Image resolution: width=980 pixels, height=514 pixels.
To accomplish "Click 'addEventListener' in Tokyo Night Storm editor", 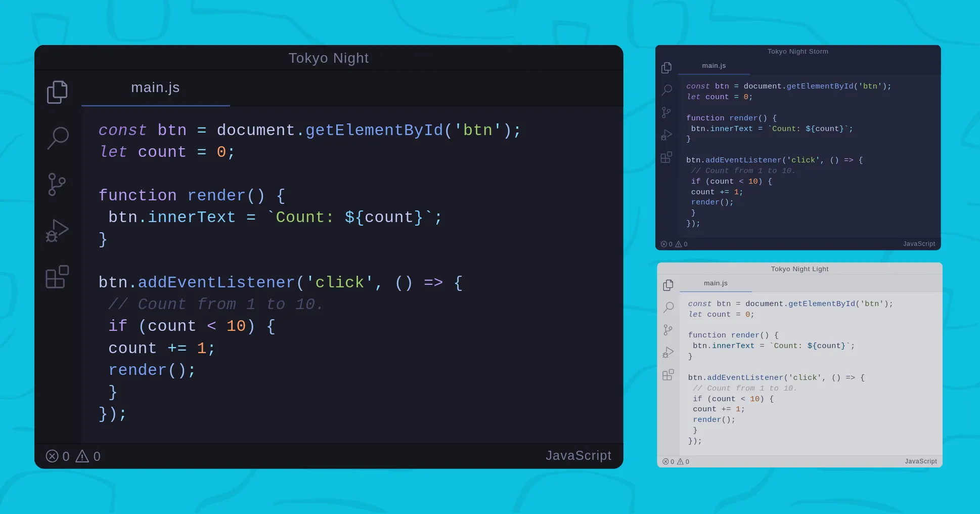I will coord(743,160).
